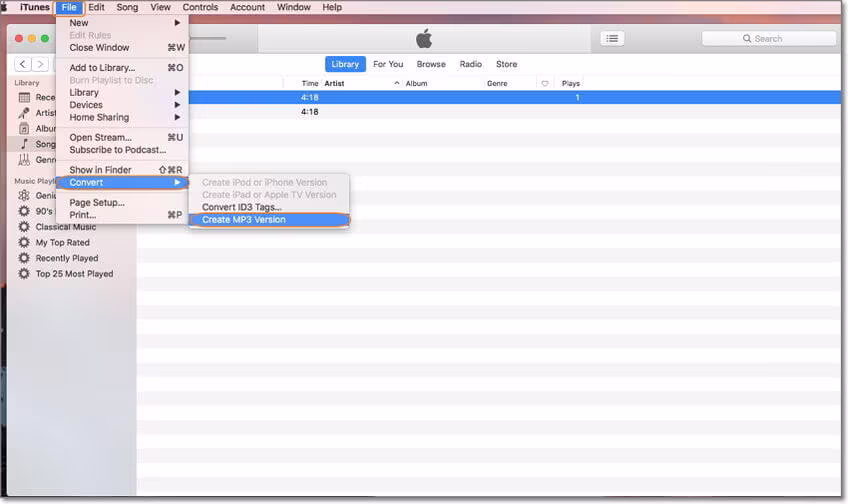The image size is (848, 504).
Task: Click the Search field
Action: (x=768, y=38)
